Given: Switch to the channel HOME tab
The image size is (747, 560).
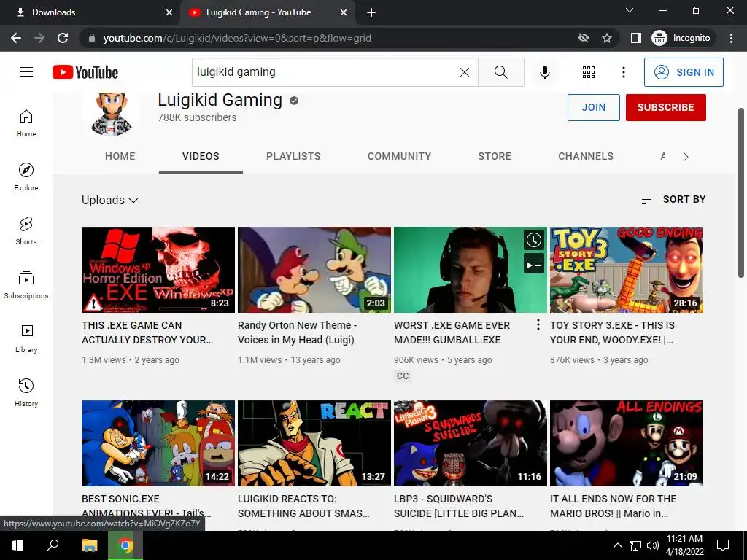Looking at the screenshot, I should 120,156.
